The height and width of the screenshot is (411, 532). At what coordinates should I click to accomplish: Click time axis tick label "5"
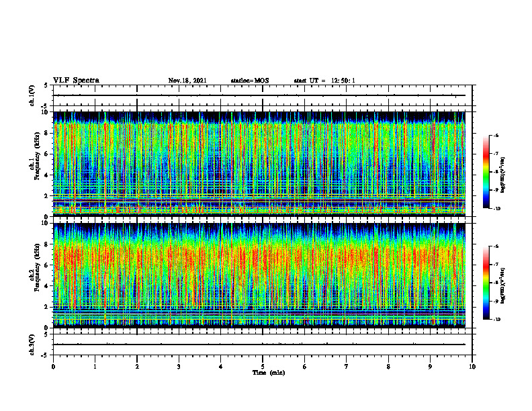[x=263, y=367]
